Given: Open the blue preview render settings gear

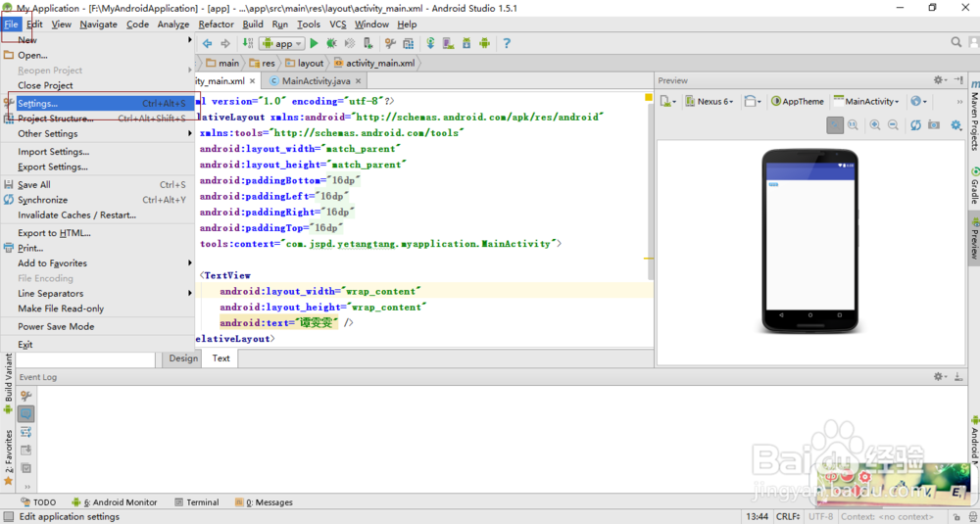Looking at the screenshot, I should click(955, 125).
